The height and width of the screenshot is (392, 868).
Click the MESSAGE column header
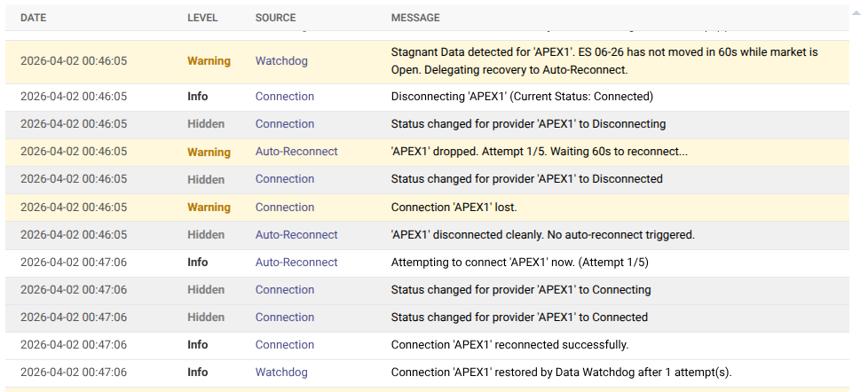tap(415, 18)
